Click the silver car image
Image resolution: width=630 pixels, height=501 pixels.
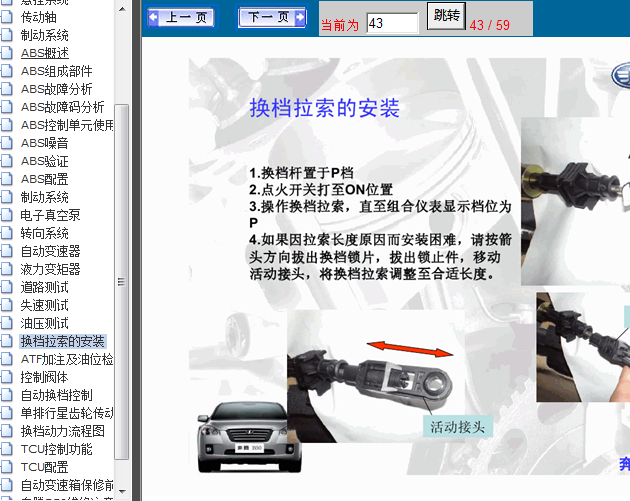pyautogui.click(x=250, y=437)
